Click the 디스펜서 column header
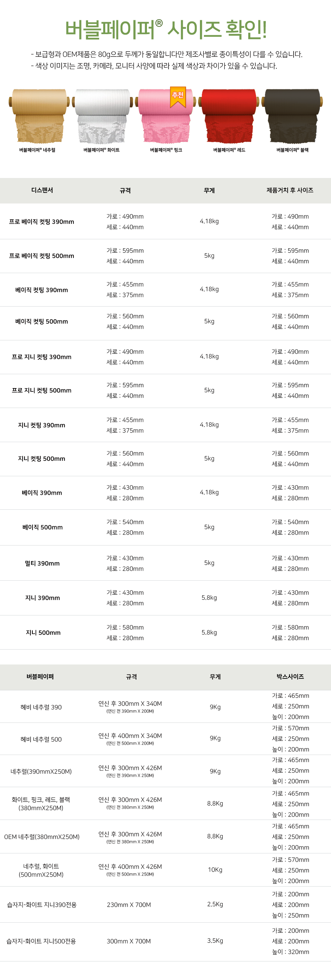This screenshot has height=980, width=331. [x=42, y=190]
